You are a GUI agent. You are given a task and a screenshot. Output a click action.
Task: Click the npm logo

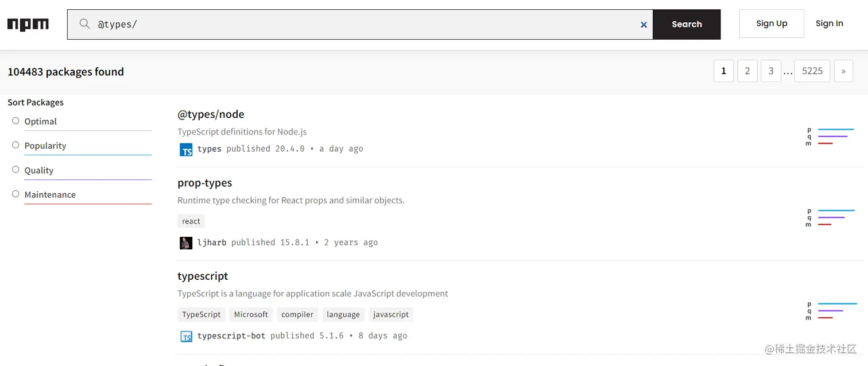[28, 24]
